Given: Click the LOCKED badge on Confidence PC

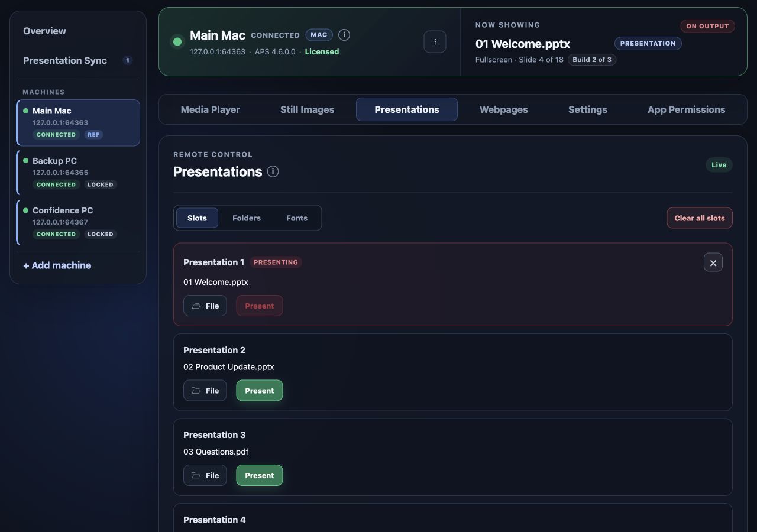Looking at the screenshot, I should 101,234.
